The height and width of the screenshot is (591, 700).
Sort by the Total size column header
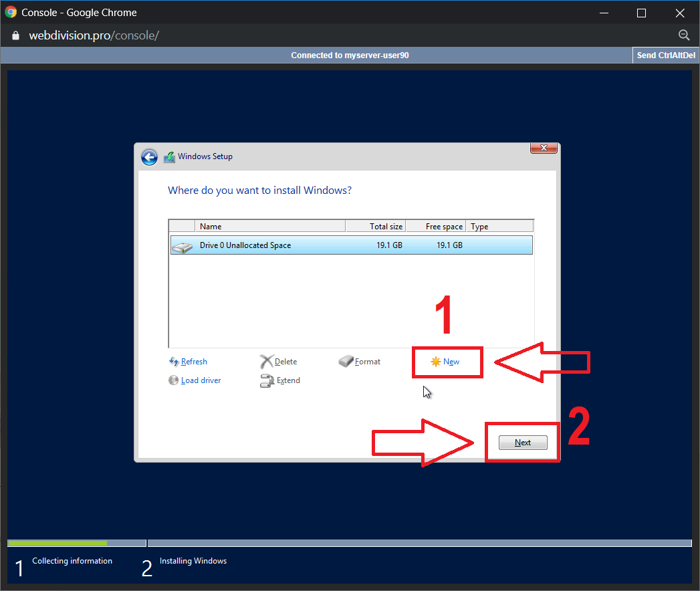click(375, 227)
